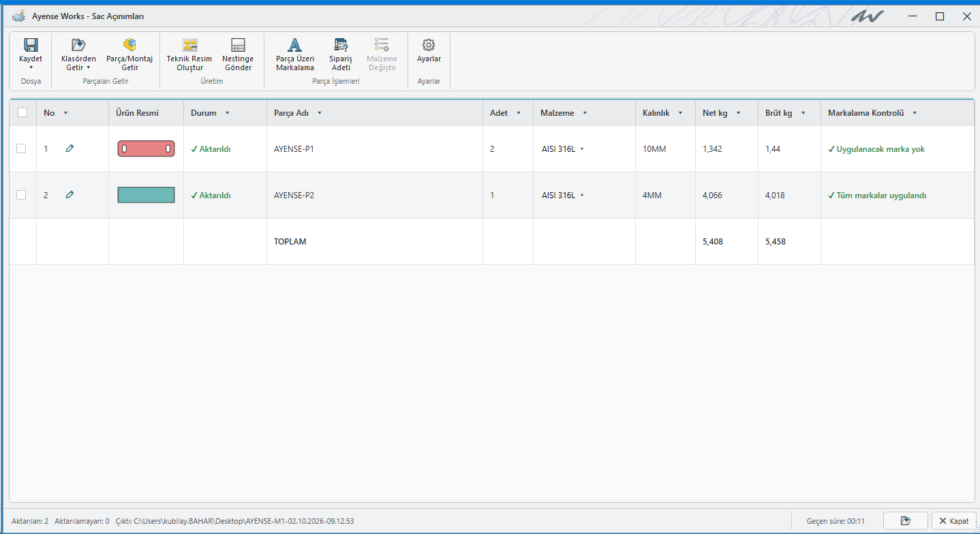The height and width of the screenshot is (534, 980).
Task: Click the pen signature icon in title bar
Action: (x=866, y=15)
